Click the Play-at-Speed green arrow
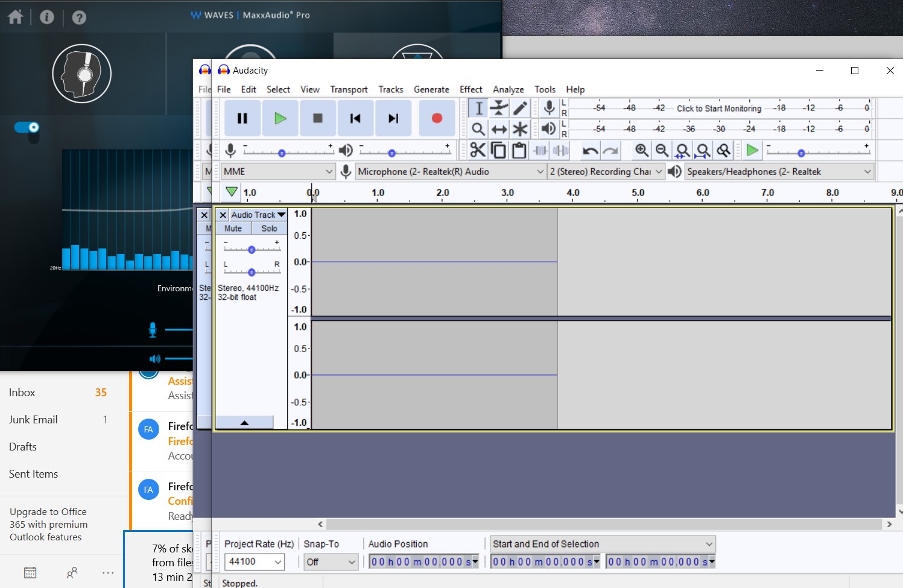The image size is (903, 588). click(752, 150)
